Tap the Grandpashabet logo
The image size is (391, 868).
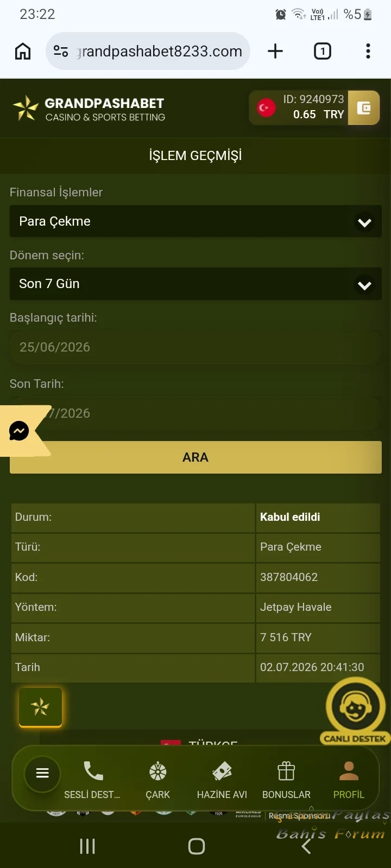click(89, 108)
